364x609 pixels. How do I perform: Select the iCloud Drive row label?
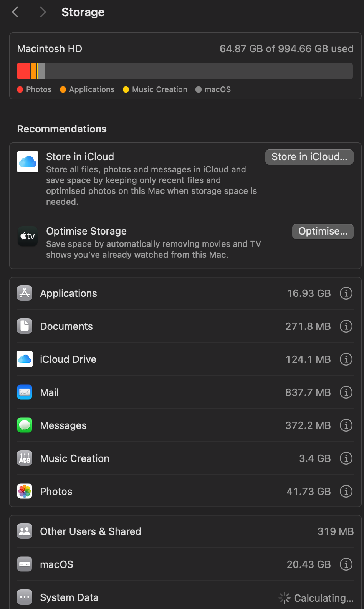tap(68, 359)
